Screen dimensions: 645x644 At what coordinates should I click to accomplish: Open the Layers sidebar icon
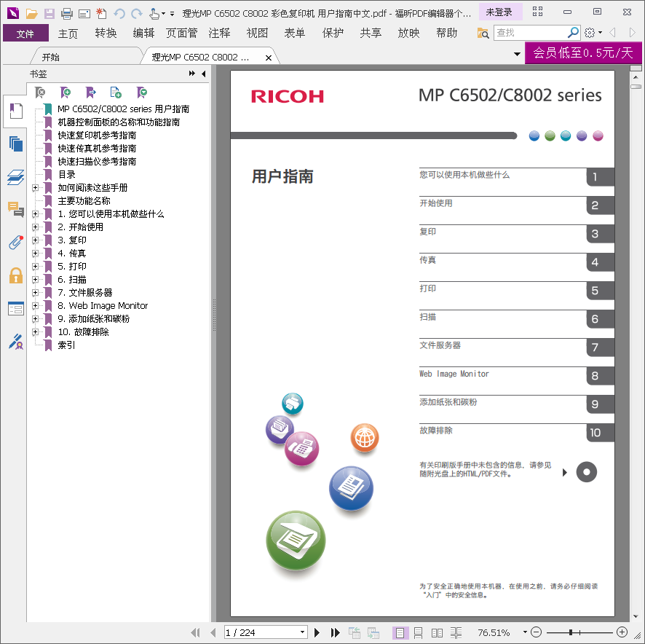(x=15, y=177)
